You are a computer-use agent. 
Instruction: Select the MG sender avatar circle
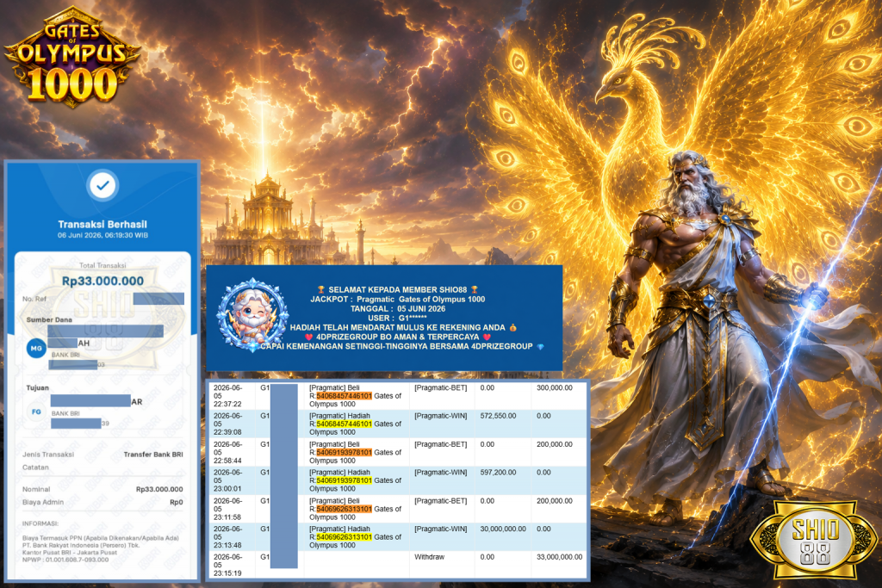pyautogui.click(x=36, y=349)
